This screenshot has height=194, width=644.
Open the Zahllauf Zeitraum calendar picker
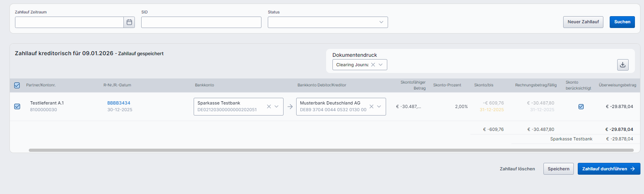coord(129,22)
